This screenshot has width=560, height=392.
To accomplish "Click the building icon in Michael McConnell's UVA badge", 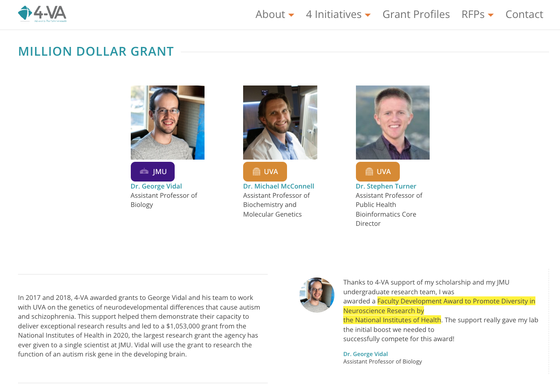I will [257, 171].
